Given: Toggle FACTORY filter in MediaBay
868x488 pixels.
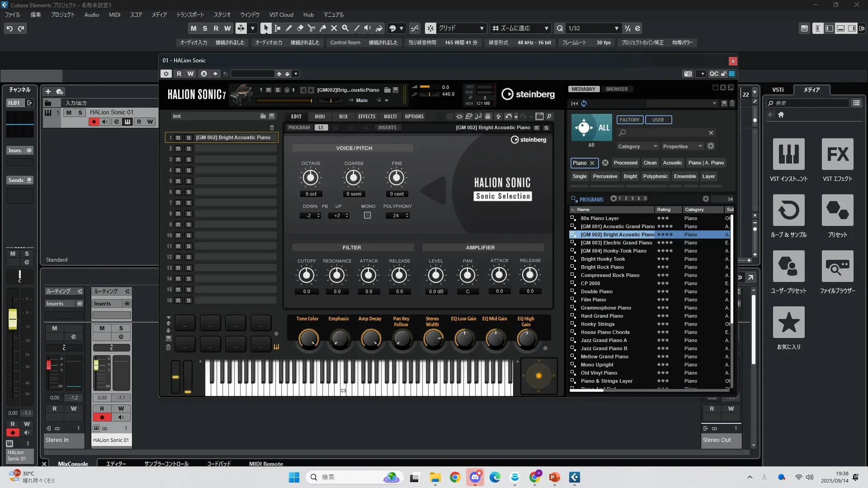Looking at the screenshot, I should coord(629,120).
